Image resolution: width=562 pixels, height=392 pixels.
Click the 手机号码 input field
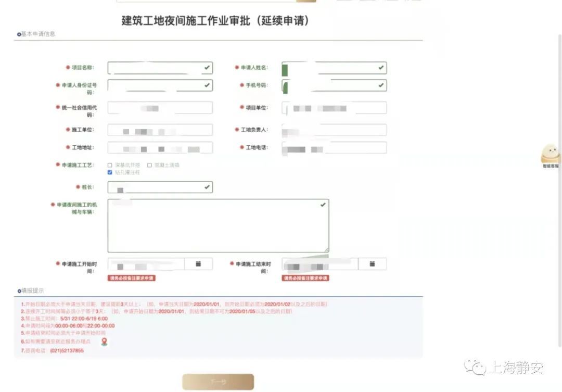(334, 85)
